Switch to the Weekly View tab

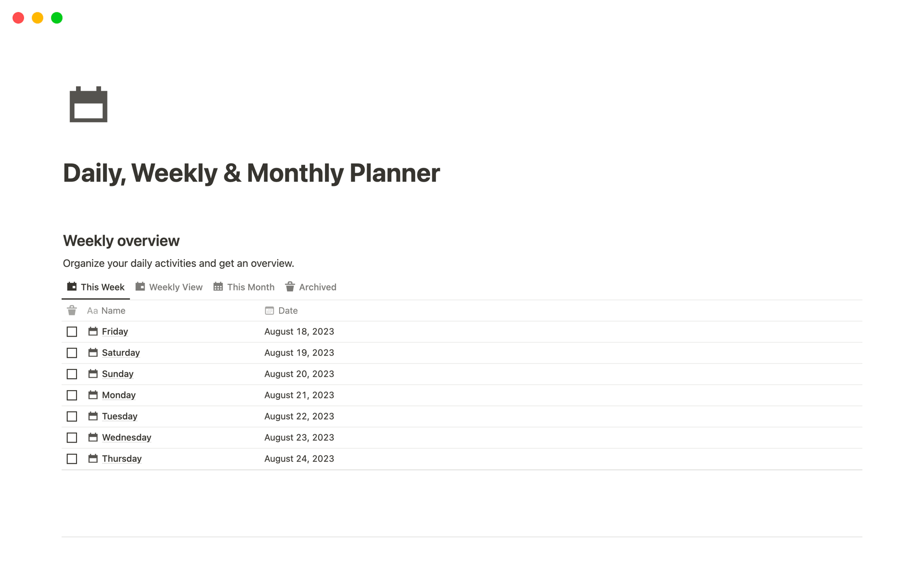click(x=169, y=286)
